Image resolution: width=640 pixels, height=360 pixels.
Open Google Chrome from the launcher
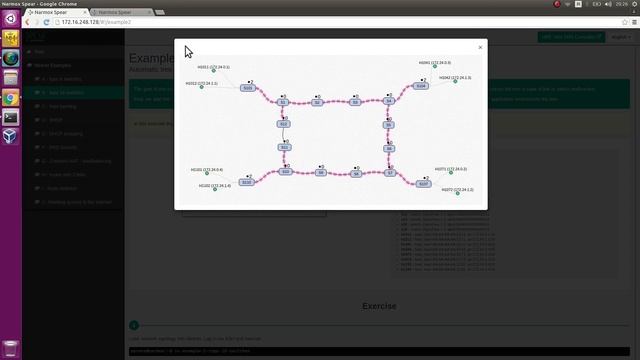(11, 98)
